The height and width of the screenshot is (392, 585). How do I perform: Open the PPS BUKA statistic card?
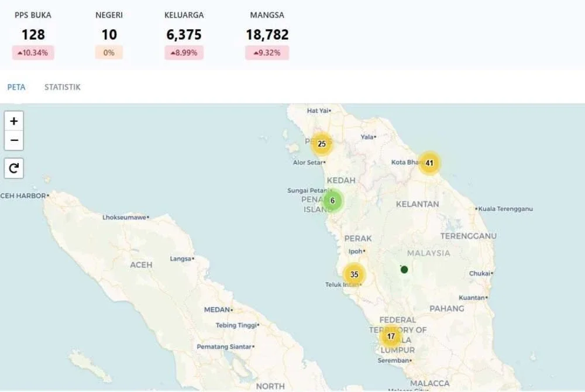click(x=33, y=32)
